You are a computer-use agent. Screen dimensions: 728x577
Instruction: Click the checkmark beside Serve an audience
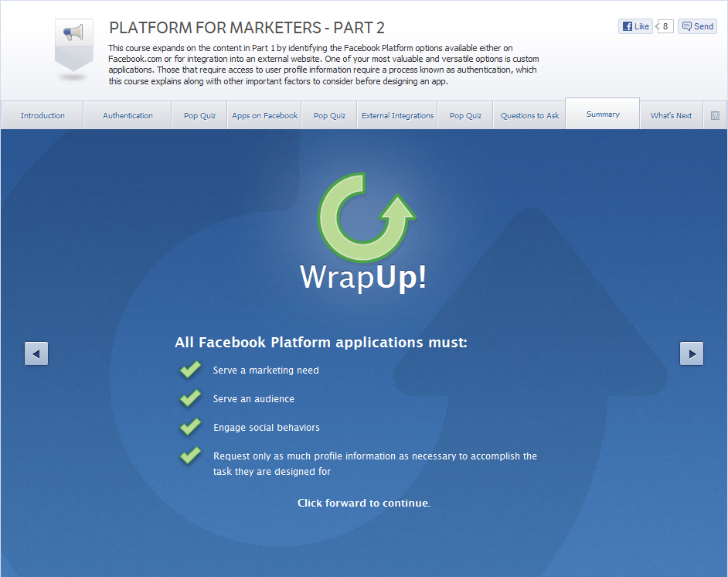point(190,398)
